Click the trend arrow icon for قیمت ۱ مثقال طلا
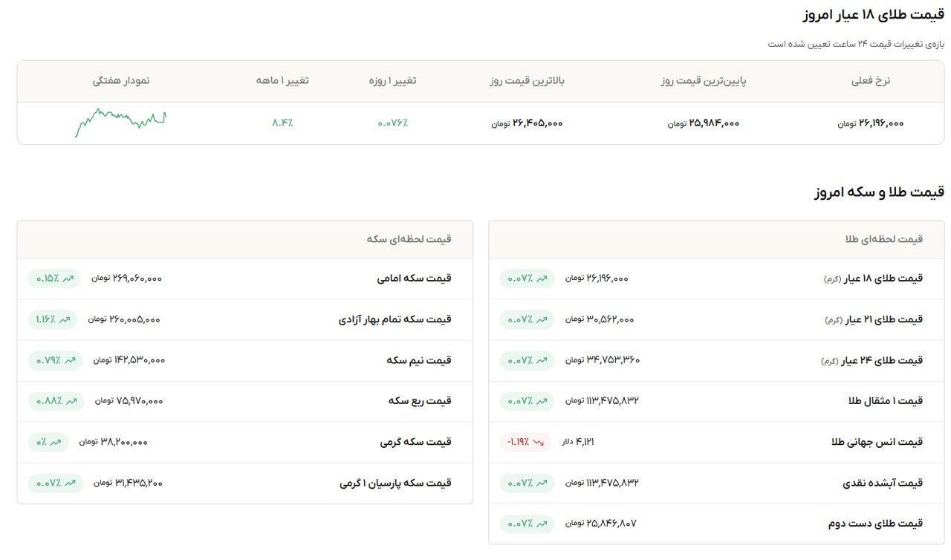 tap(542, 401)
